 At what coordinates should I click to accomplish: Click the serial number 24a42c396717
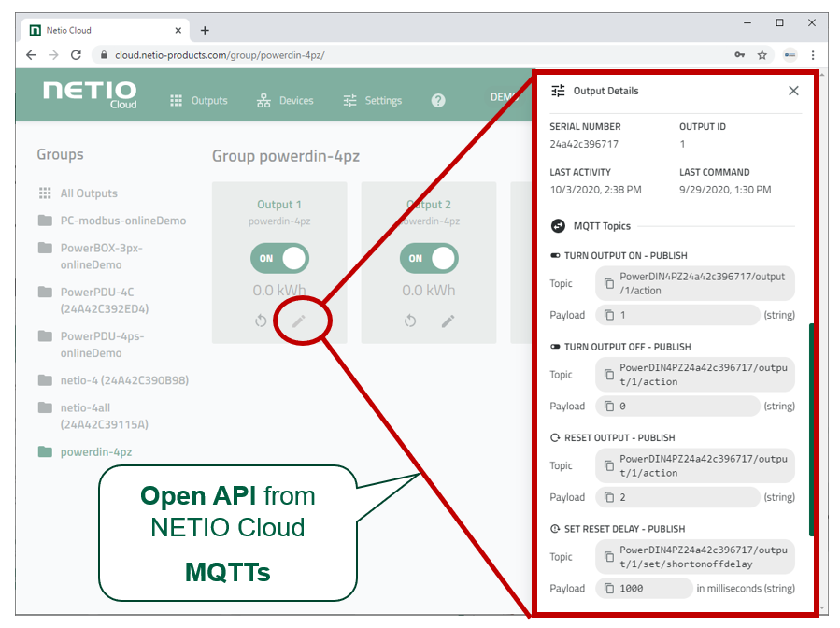pos(584,144)
